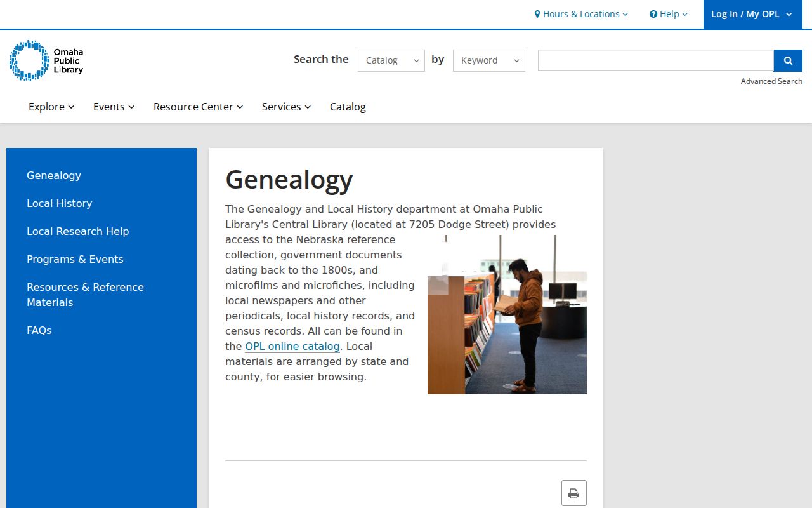Click the Omaha Public Library logo

click(x=46, y=60)
